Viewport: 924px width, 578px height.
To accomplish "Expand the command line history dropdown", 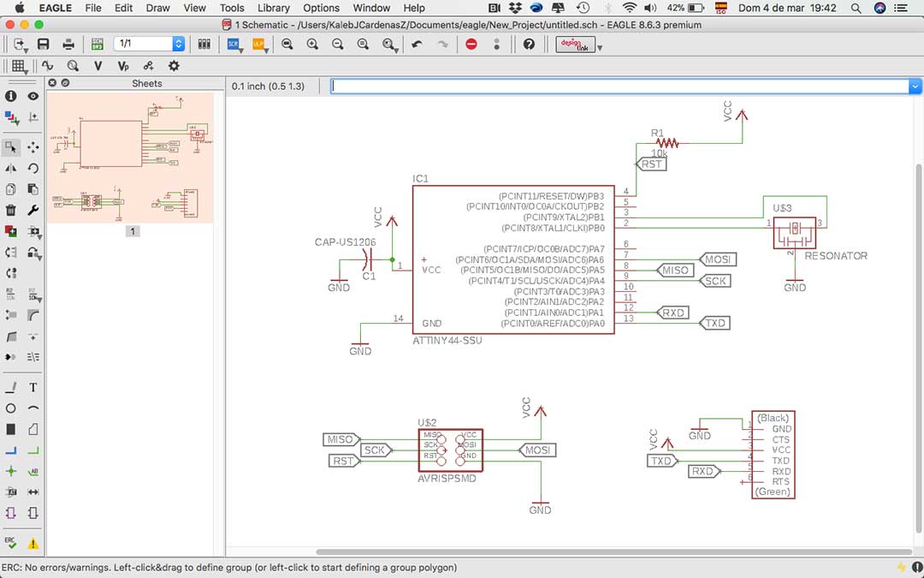I will pos(915,86).
